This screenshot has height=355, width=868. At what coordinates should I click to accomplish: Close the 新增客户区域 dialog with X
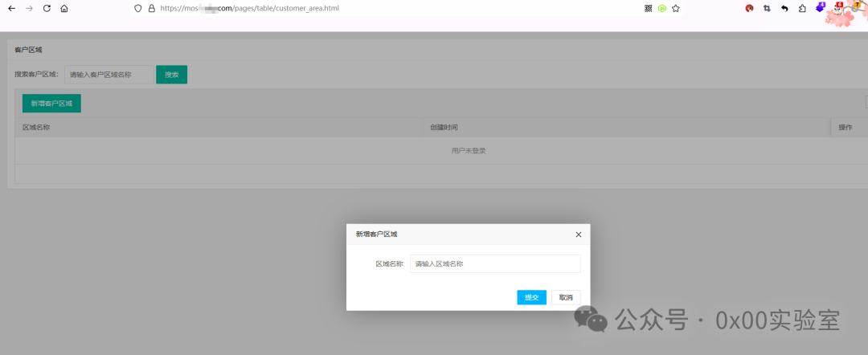[579, 235]
